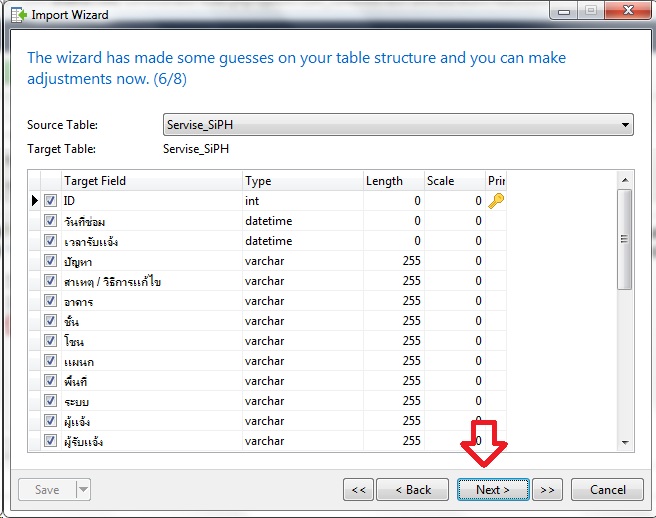
Task: Click the primary key icon in ID row
Action: point(495,201)
